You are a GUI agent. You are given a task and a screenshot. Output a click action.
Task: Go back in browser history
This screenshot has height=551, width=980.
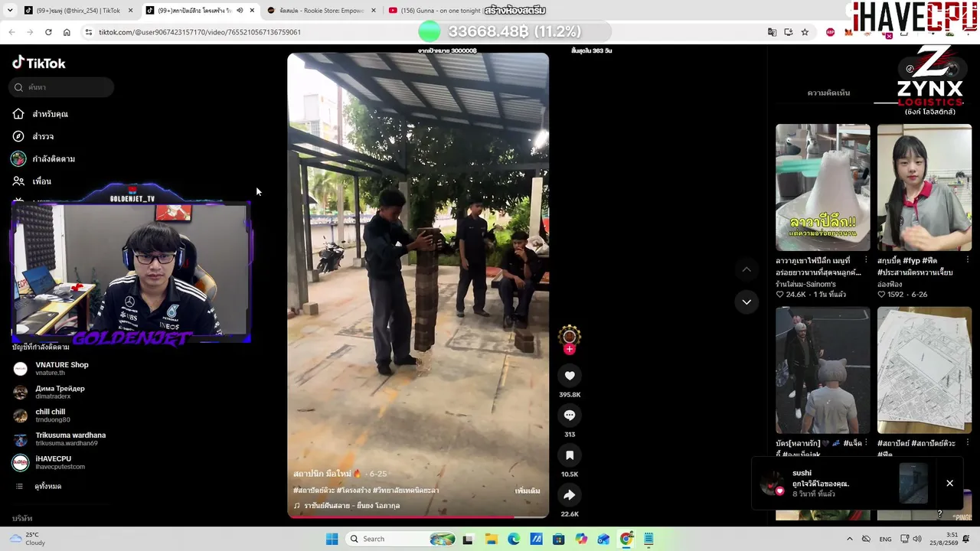[11, 32]
